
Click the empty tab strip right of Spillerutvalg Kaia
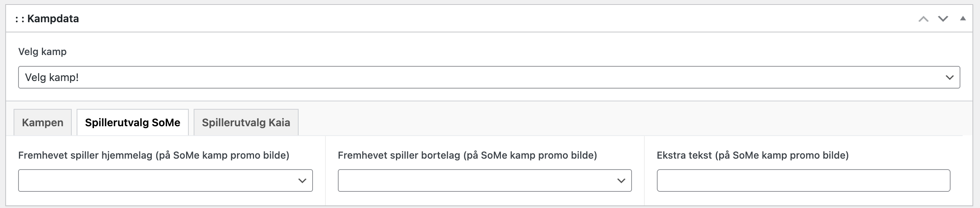609,121
